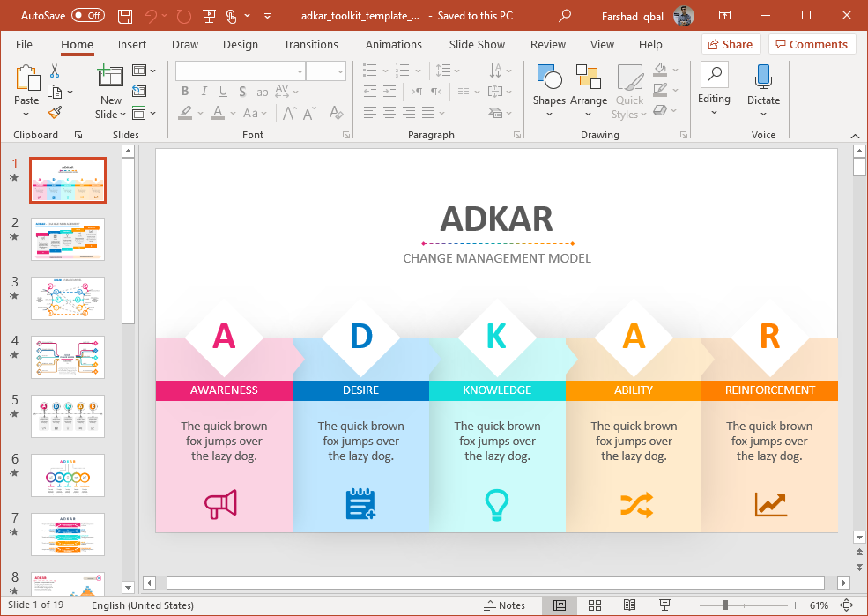868x616 pixels.
Task: Switch to the Design tab
Action: [x=241, y=44]
